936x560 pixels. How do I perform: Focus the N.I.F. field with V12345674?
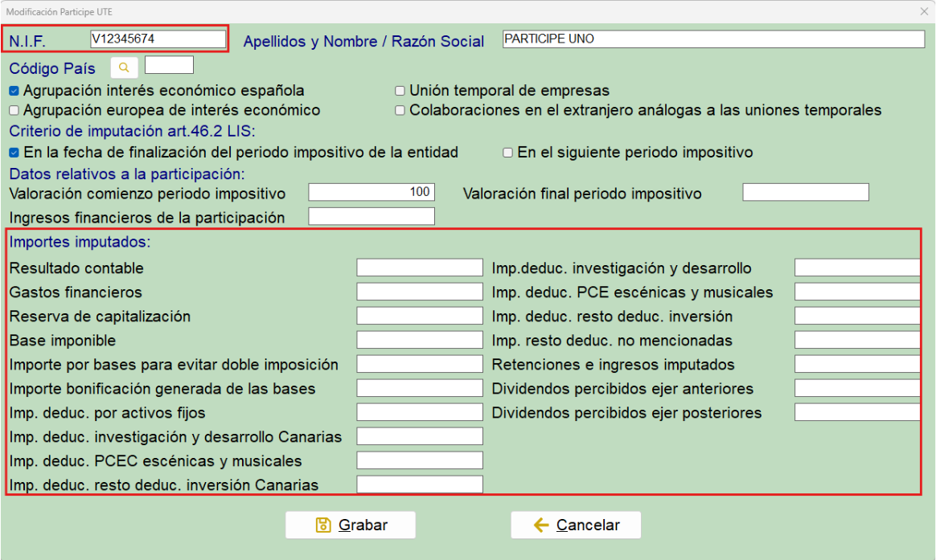pos(158,39)
